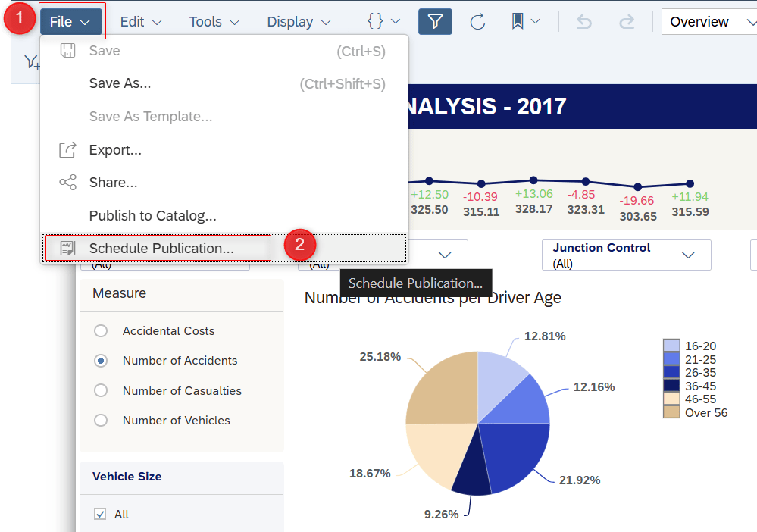Click the Export icon in File menu
This screenshot has height=532, width=757.
coord(68,150)
